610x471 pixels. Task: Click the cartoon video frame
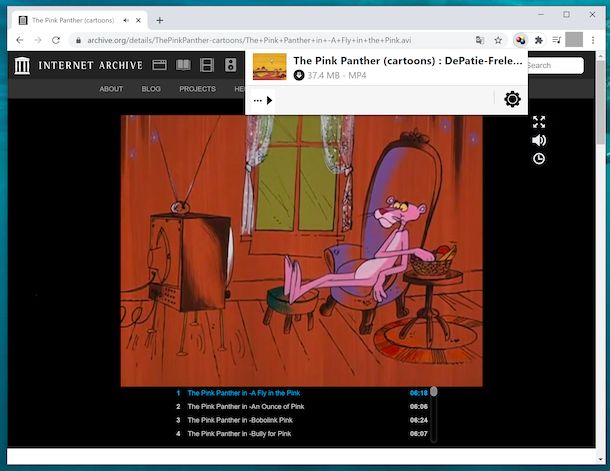tap(301, 251)
